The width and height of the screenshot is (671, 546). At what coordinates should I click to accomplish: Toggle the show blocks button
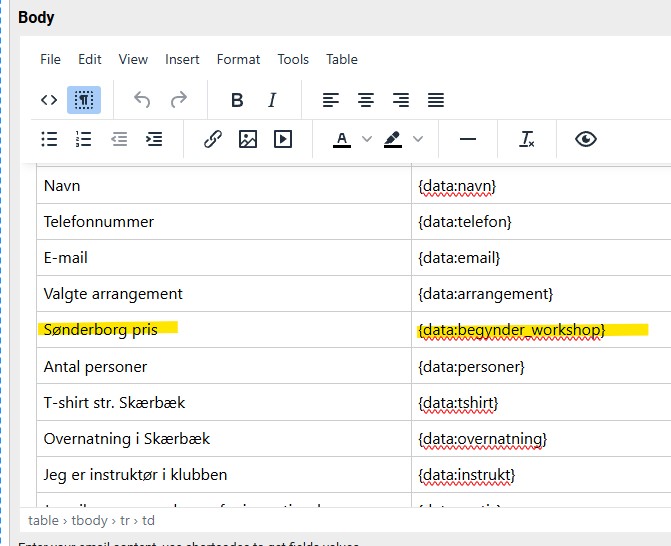coord(84,100)
